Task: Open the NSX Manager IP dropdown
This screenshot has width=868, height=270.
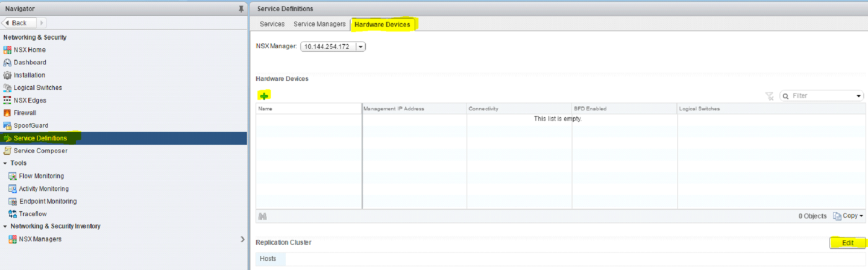Action: pos(360,46)
